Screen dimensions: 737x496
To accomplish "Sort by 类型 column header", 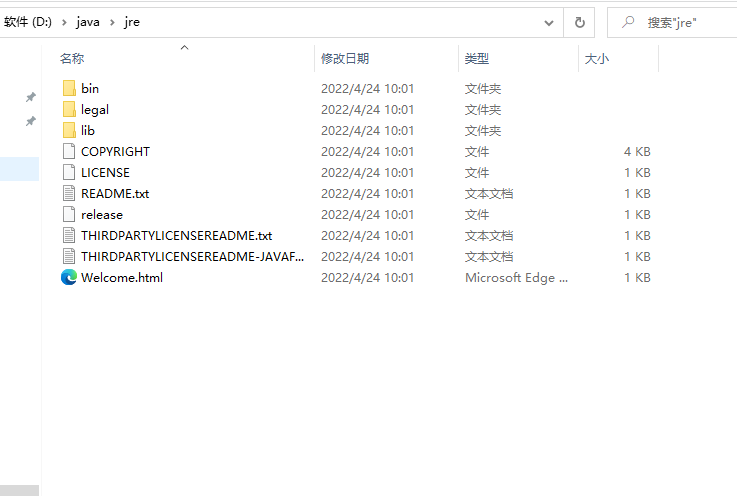I will (x=477, y=59).
